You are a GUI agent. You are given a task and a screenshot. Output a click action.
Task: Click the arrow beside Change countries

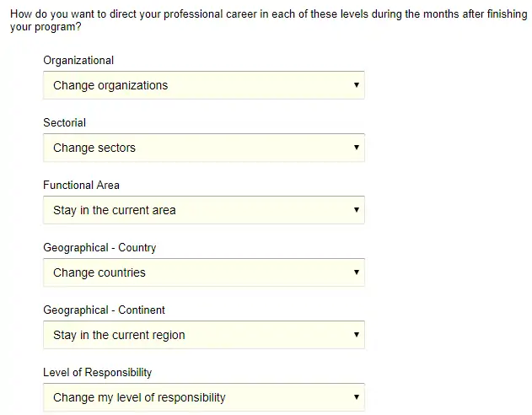357,272
